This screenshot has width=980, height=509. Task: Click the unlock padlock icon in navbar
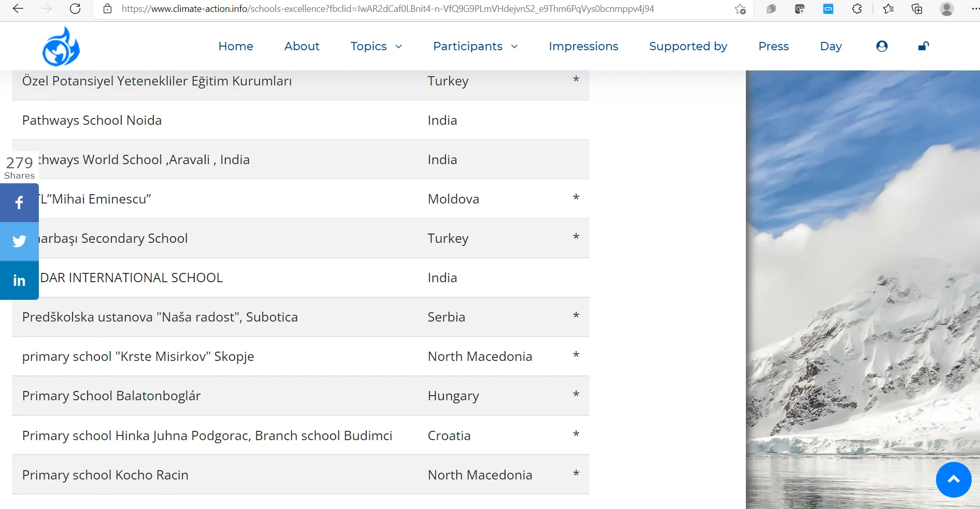coord(923,46)
